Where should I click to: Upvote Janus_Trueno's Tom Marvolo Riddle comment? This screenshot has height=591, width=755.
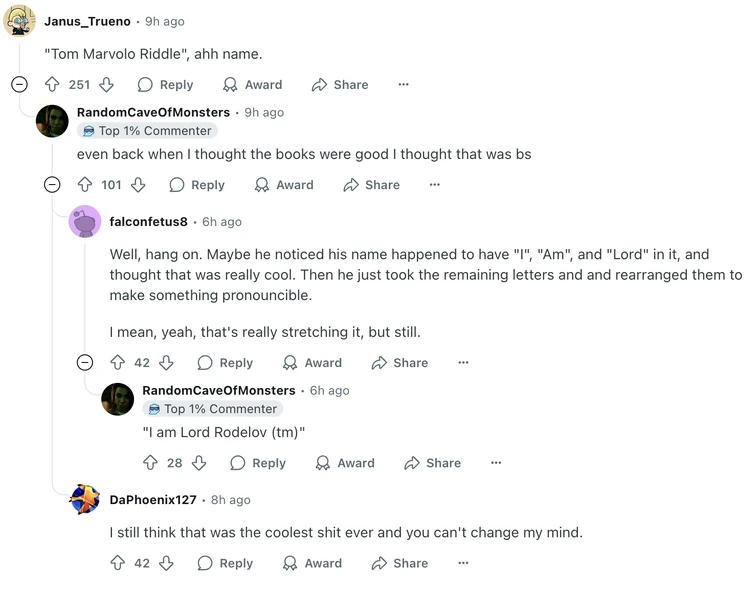(52, 85)
